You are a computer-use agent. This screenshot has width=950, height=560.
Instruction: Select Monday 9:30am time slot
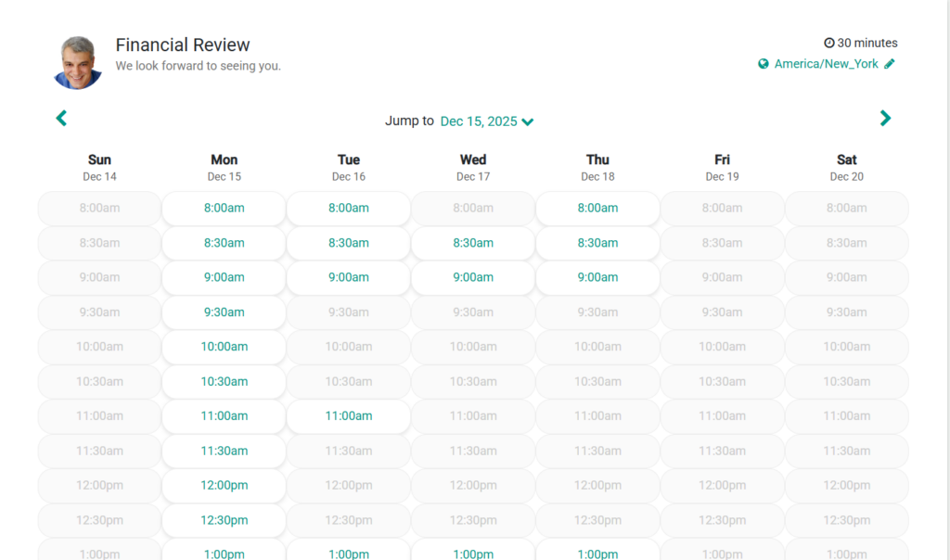point(225,312)
